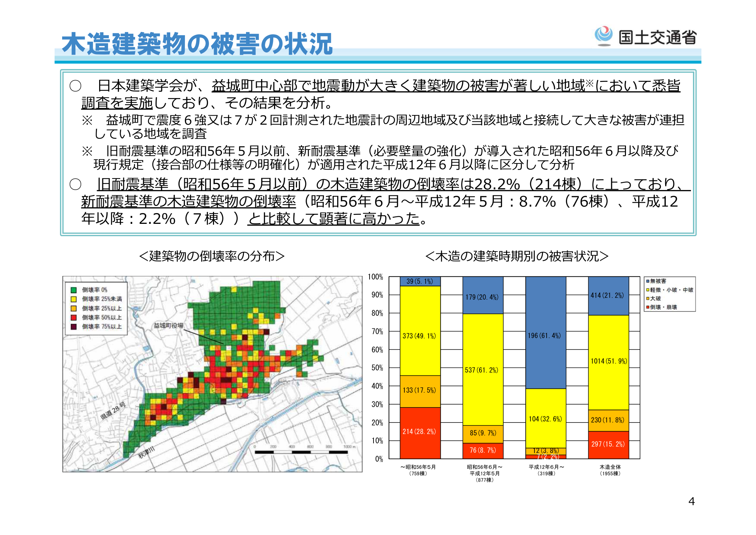Screen dimensions: 756x535
Task: Click the 県道28号 road label on map
Action: (x=113, y=411)
